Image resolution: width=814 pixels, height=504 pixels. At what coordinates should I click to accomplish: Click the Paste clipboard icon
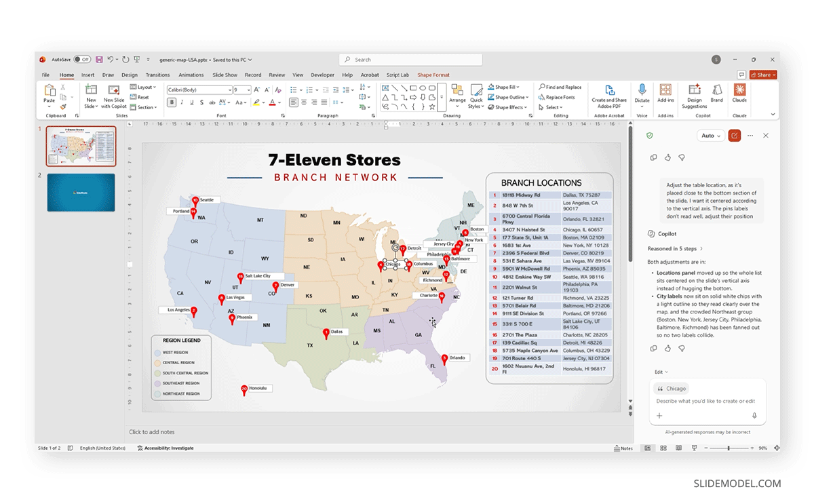coord(50,90)
